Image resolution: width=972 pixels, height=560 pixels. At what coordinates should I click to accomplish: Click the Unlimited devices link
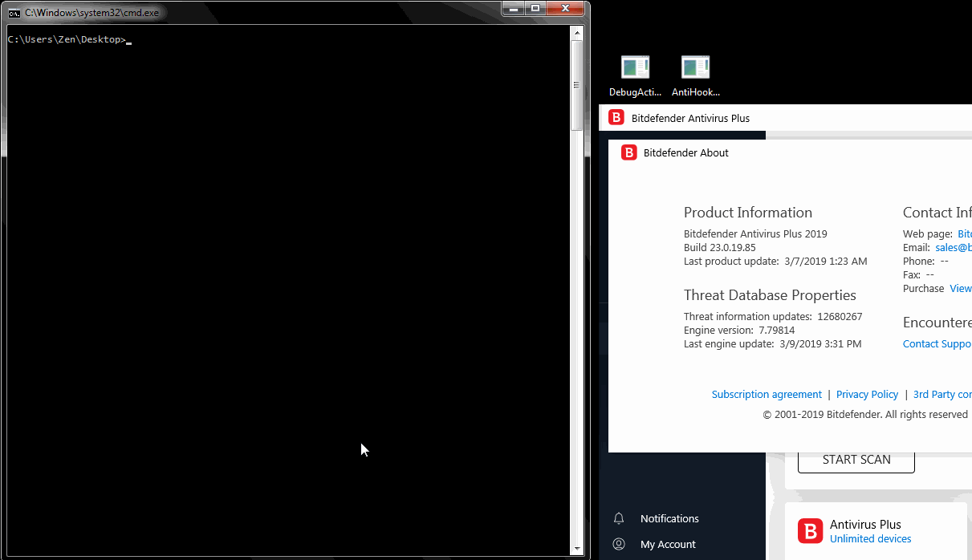871,539
